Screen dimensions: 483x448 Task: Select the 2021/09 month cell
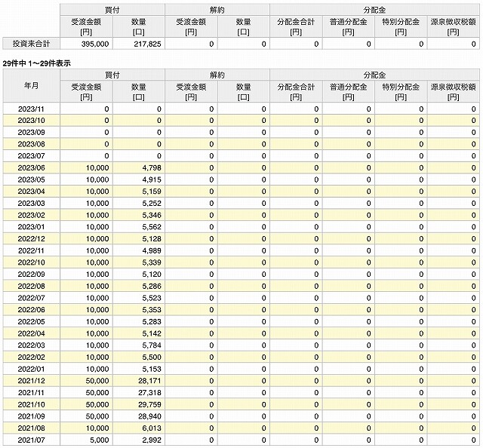click(31, 416)
